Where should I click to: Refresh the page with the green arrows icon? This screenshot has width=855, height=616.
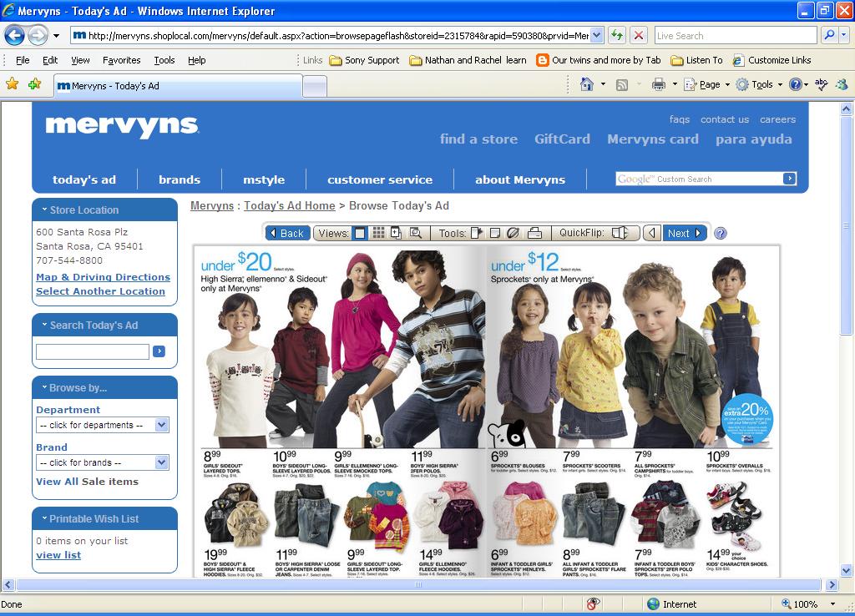pos(617,35)
